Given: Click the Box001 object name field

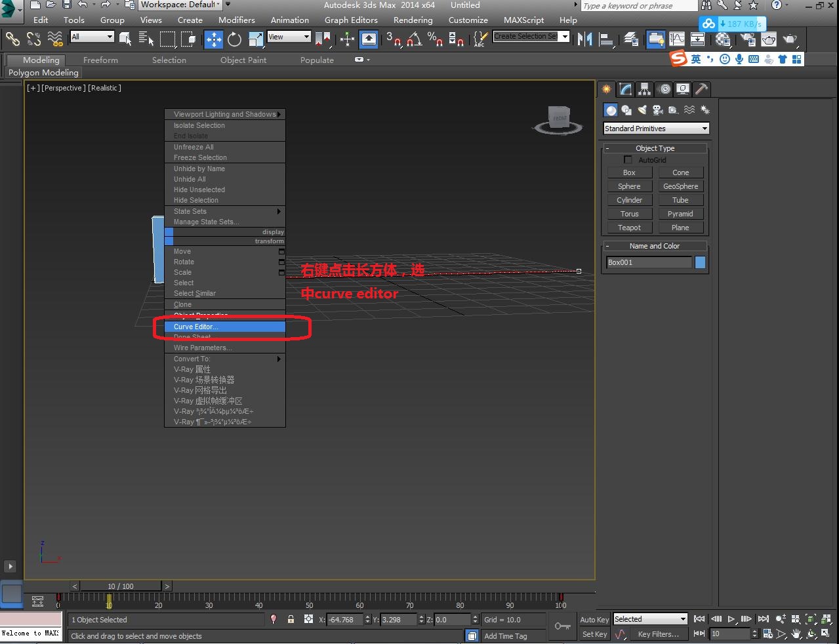Looking at the screenshot, I should 649,262.
